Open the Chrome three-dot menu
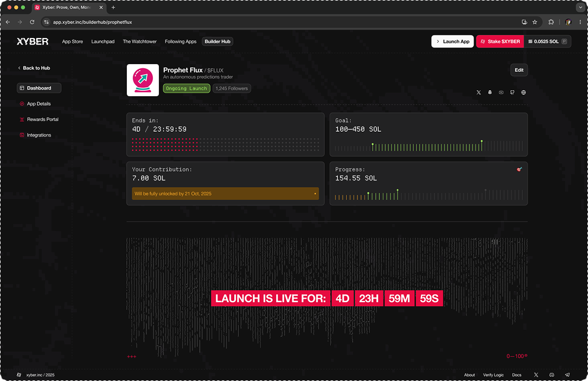This screenshot has width=588, height=381. coord(579,22)
